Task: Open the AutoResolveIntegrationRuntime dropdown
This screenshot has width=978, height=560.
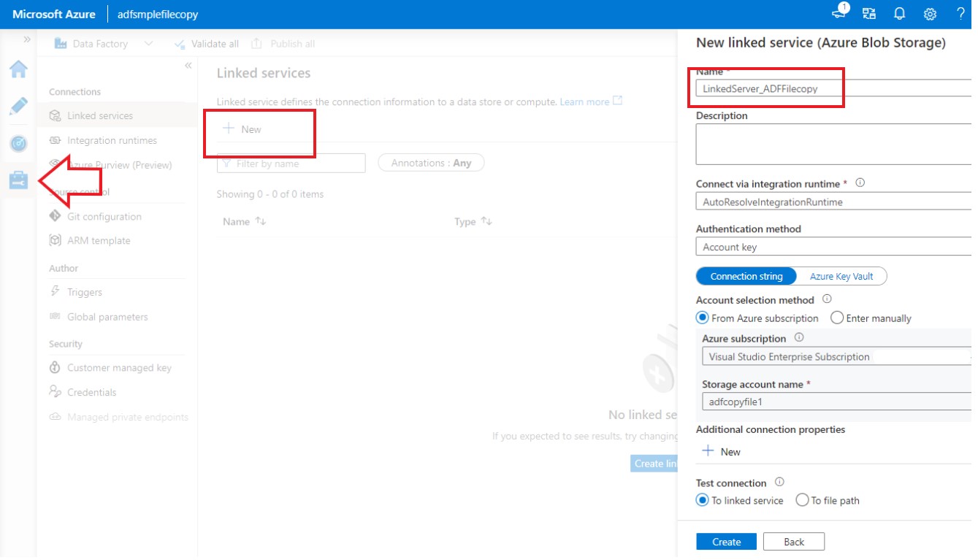Action: click(x=833, y=202)
